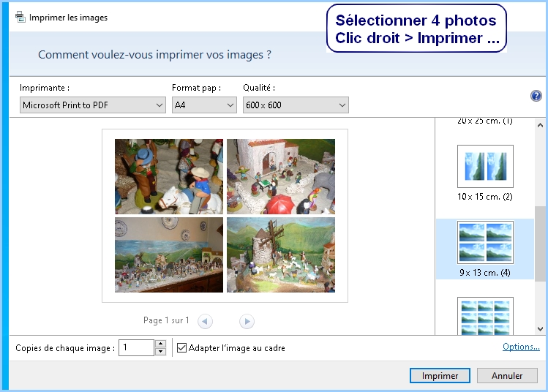The image size is (548, 392).
Task: Open the help question mark icon
Action: (536, 96)
